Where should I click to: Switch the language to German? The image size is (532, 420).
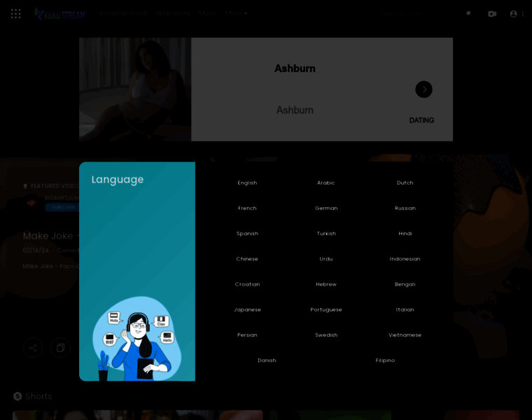[x=326, y=209]
